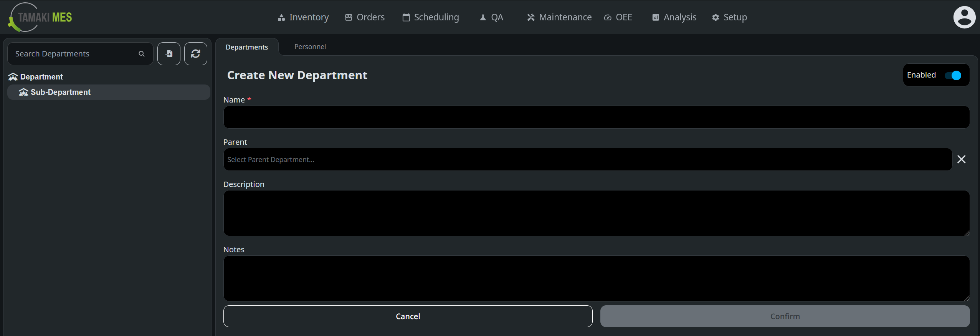Refresh the departments list

tap(196, 54)
